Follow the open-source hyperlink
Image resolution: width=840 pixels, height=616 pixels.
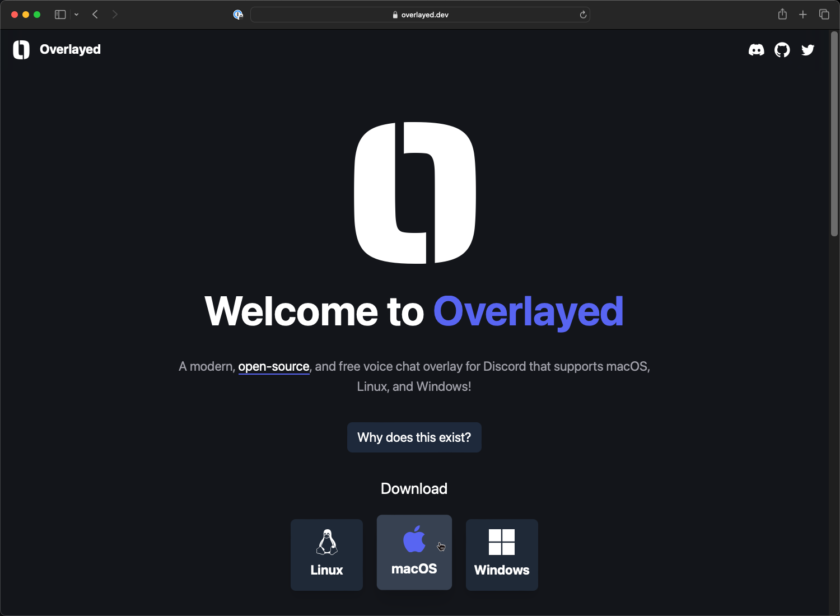pos(273,367)
